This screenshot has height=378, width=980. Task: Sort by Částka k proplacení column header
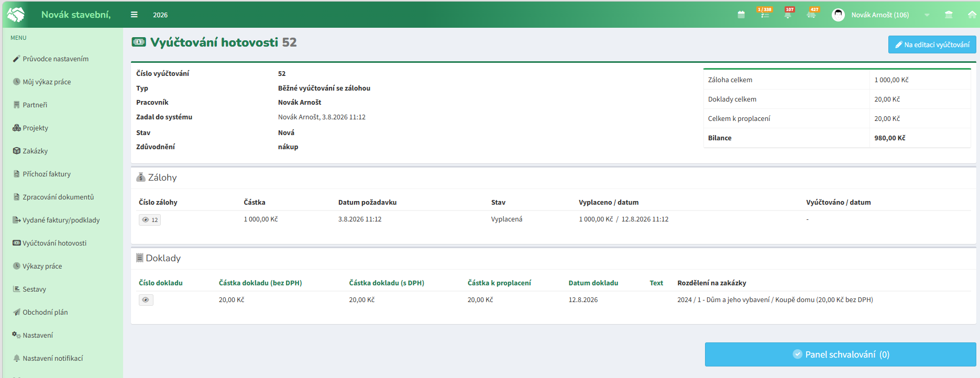click(x=499, y=283)
